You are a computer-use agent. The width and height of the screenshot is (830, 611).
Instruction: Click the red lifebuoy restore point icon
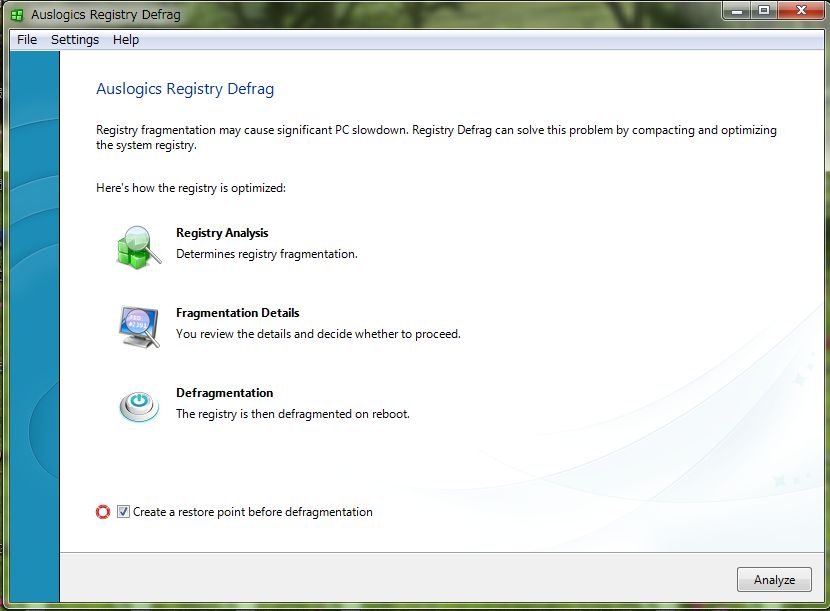coord(102,512)
